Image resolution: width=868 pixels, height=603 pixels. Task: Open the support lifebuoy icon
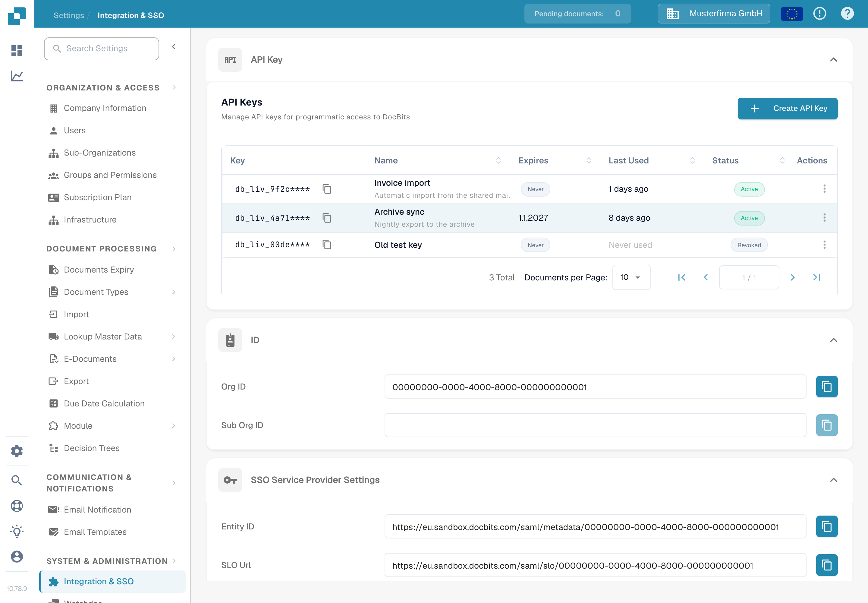coord(17,506)
